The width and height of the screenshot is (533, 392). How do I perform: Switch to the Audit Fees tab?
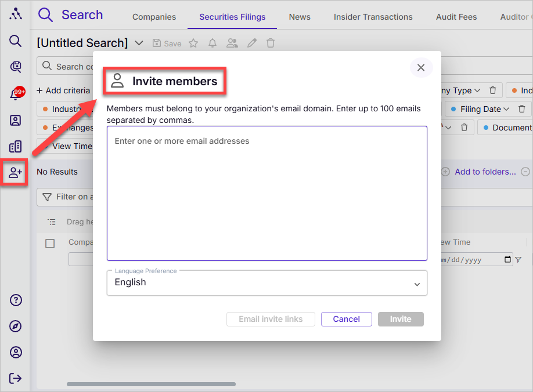coord(456,17)
